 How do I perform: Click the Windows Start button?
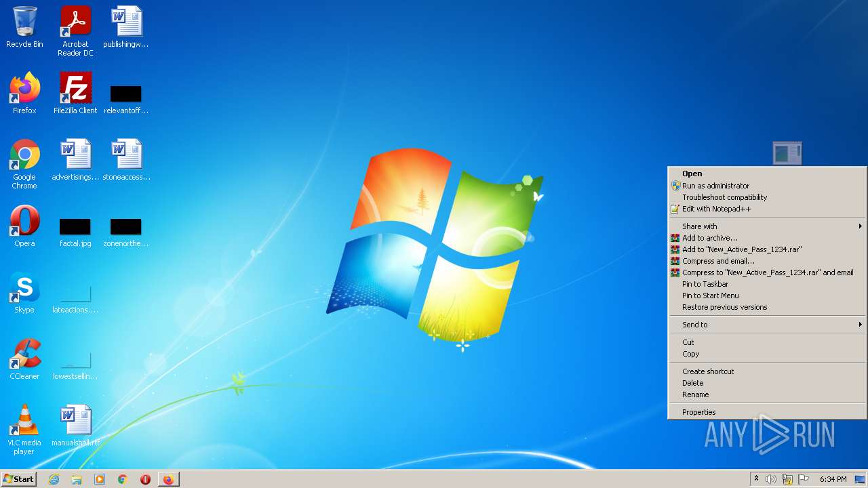[18, 479]
